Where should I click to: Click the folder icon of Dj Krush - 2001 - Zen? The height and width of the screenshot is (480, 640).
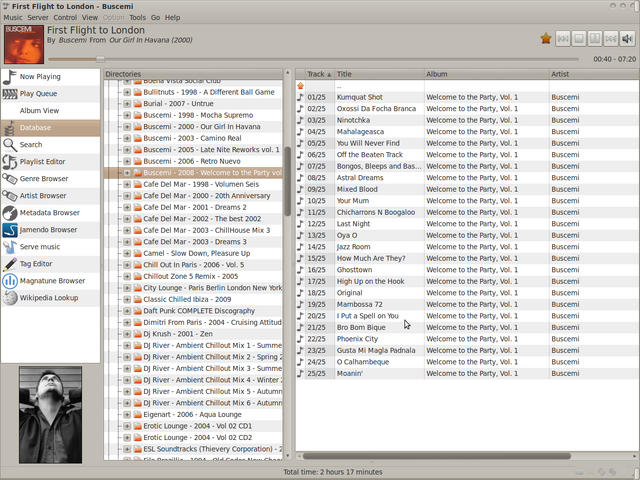138,334
